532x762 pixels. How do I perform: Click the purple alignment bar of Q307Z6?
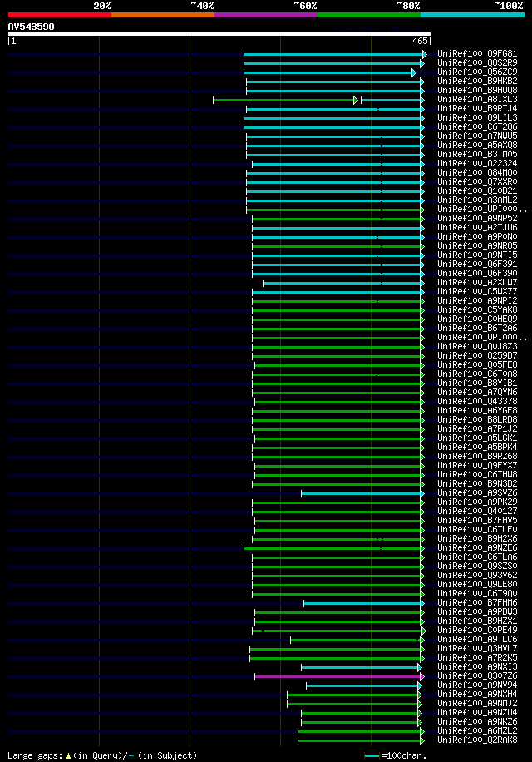(x=339, y=676)
